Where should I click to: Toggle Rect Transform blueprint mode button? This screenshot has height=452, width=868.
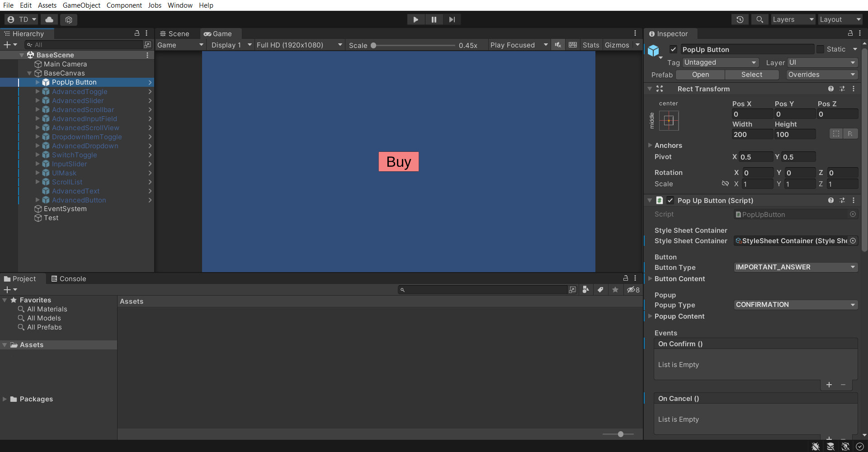(x=836, y=134)
